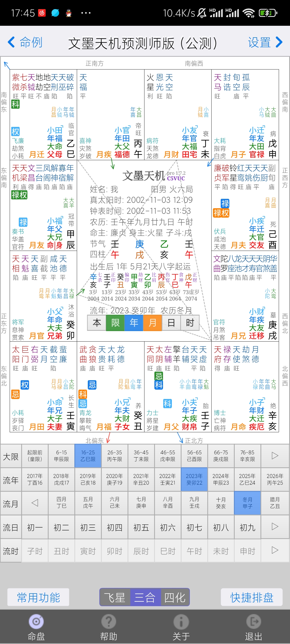Select the 丁未 palace with 火星恩光
Image resolution: width=290 pixels, height=644 pixels.
[x=178, y=115]
